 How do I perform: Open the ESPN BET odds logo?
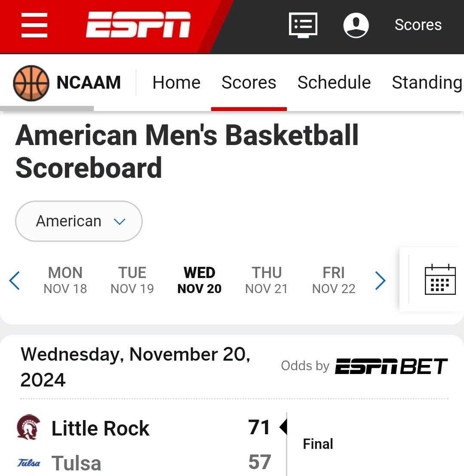391,366
